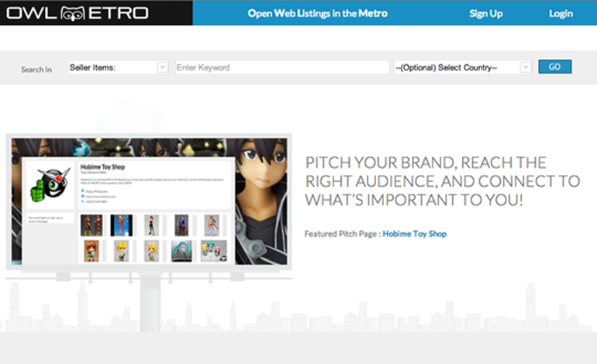Click the Hobime Toy Shop billboard preview
This screenshot has width=597, height=364.
pos(149,201)
